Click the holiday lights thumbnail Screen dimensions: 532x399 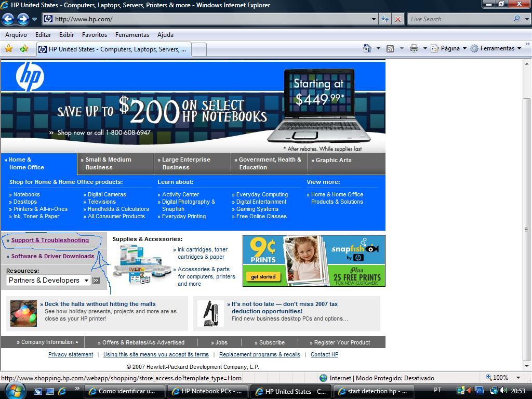click(x=23, y=313)
